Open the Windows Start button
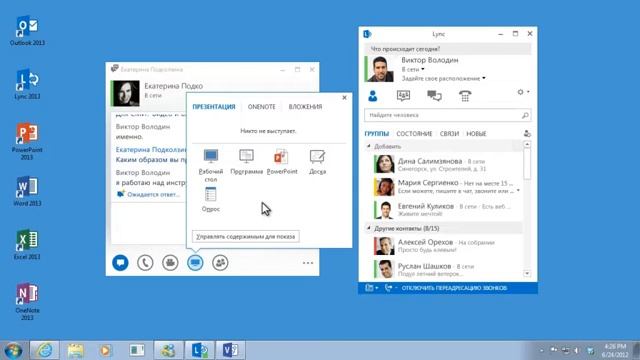 click(13, 350)
